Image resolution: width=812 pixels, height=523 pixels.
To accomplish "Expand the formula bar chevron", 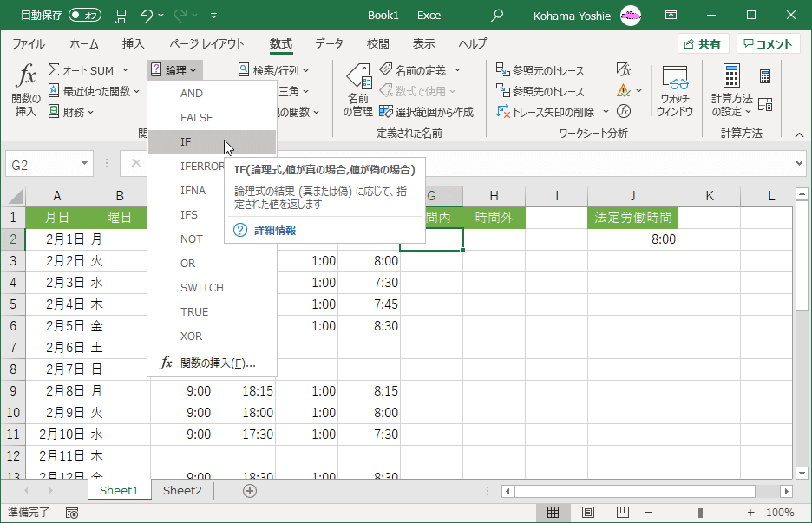I will click(x=800, y=164).
